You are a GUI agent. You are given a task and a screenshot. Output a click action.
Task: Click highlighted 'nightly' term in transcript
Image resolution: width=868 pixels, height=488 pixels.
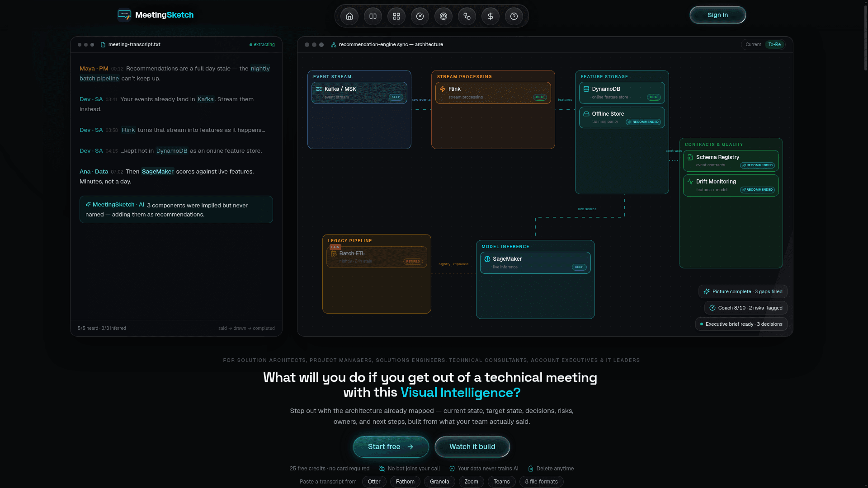pos(260,69)
